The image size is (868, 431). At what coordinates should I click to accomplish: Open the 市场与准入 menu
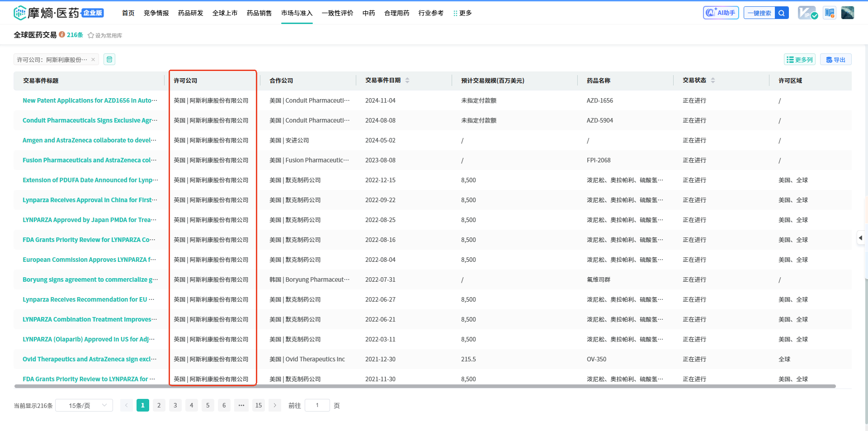tap(297, 13)
